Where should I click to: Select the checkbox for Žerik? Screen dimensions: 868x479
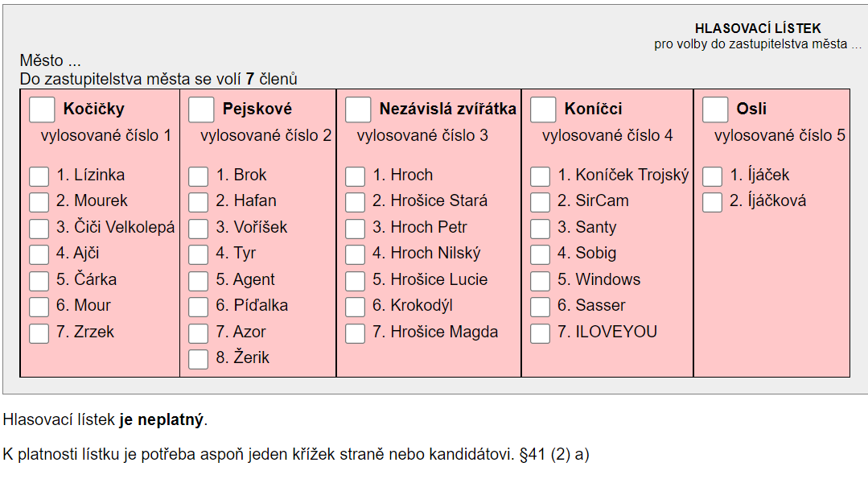coord(198,359)
